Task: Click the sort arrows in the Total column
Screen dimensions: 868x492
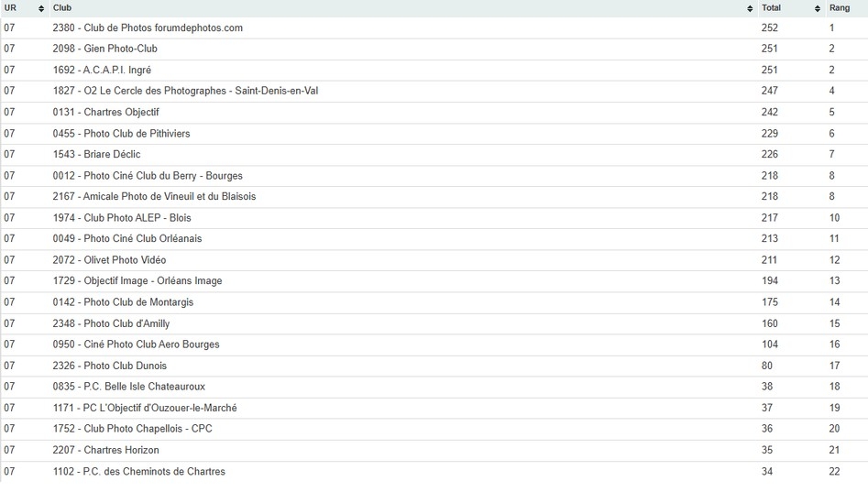Action: [817, 8]
